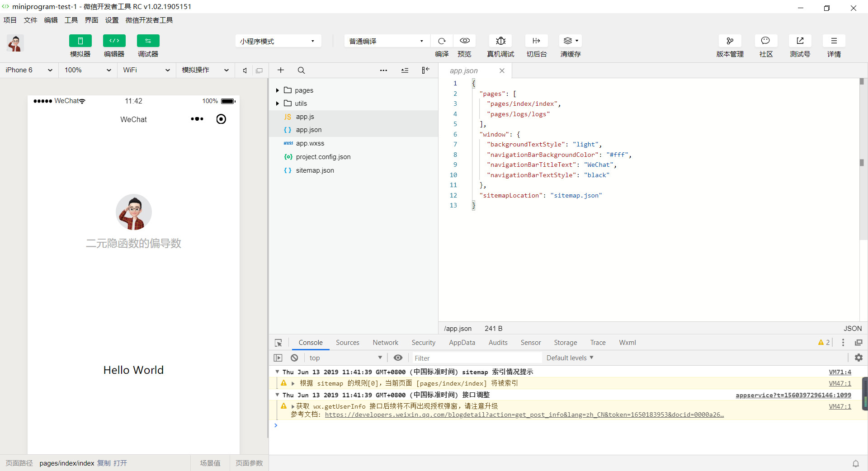Click the hide file tree panel icon
The height and width of the screenshot is (471, 868).
point(425,70)
